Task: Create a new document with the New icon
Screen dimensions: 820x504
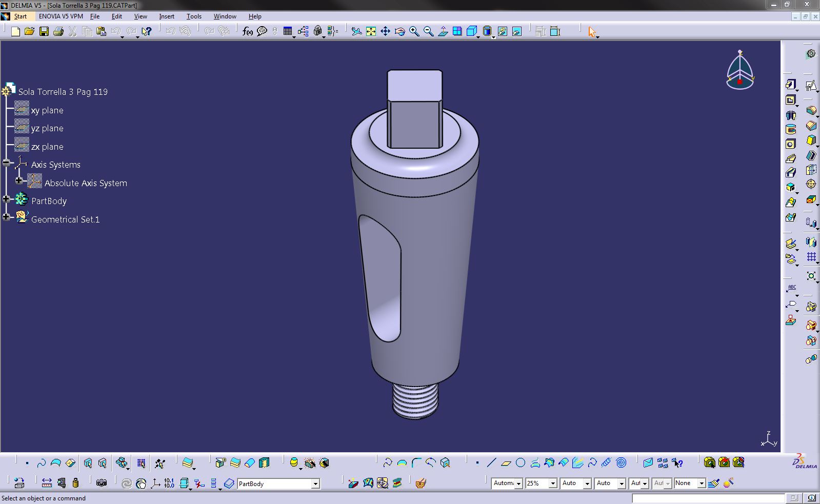Action: [15, 32]
